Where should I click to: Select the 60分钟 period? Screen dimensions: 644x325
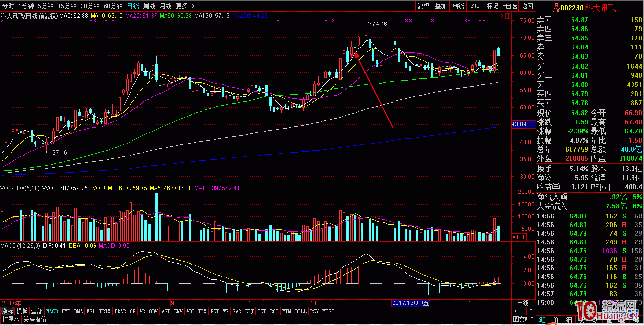click(114, 6)
